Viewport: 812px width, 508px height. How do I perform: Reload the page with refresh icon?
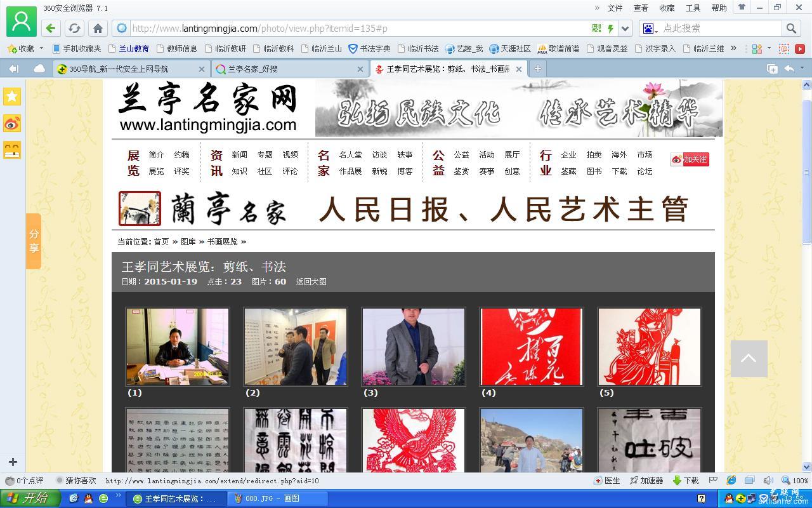tap(74, 28)
